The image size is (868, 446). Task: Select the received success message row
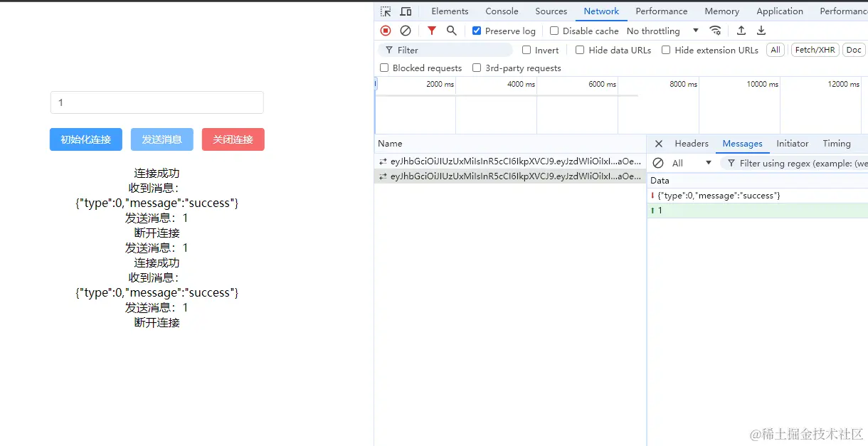757,195
